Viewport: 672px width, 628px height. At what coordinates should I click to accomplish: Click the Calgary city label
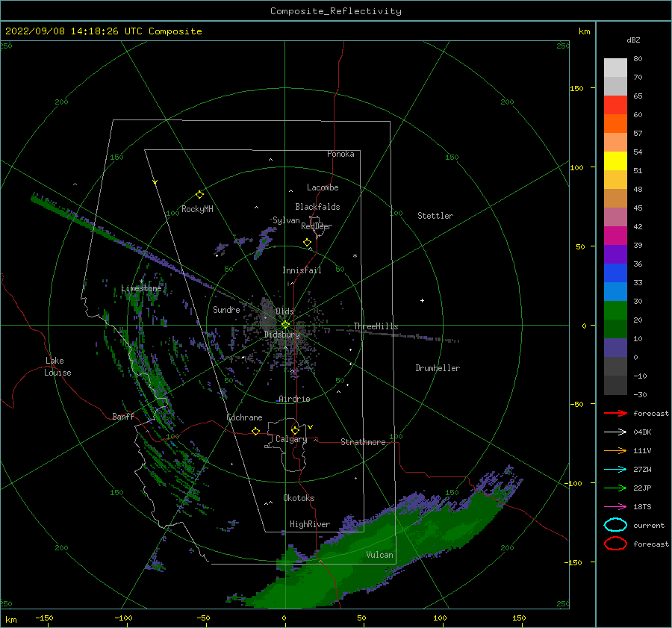click(x=291, y=439)
